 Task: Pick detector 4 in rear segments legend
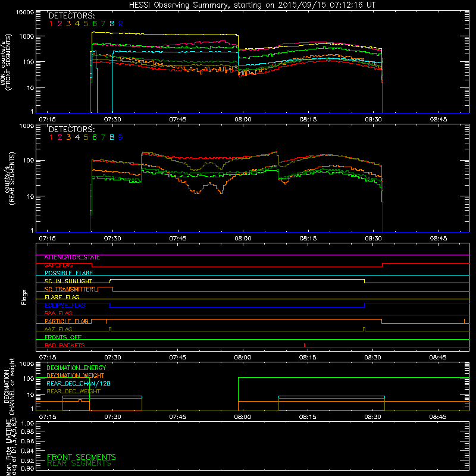point(77,137)
